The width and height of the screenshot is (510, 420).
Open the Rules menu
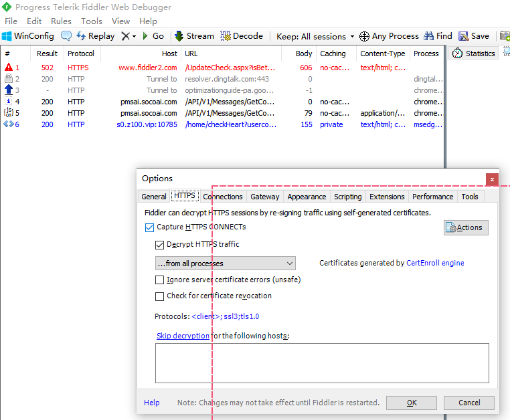[x=61, y=21]
